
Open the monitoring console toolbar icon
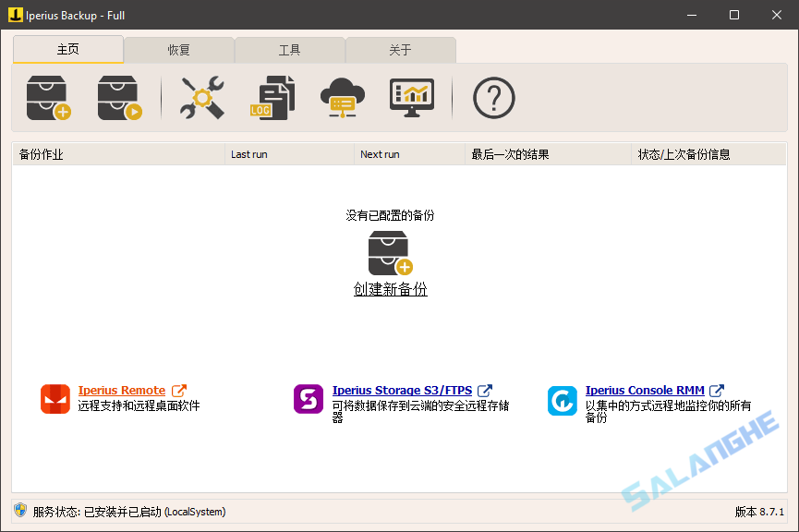pos(410,97)
